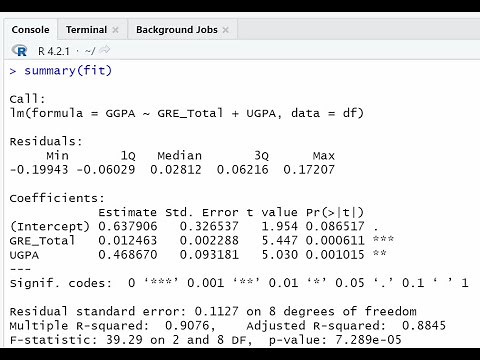Click the Residual standard error line
Viewport: 480px width, 360px height.
click(x=213, y=312)
